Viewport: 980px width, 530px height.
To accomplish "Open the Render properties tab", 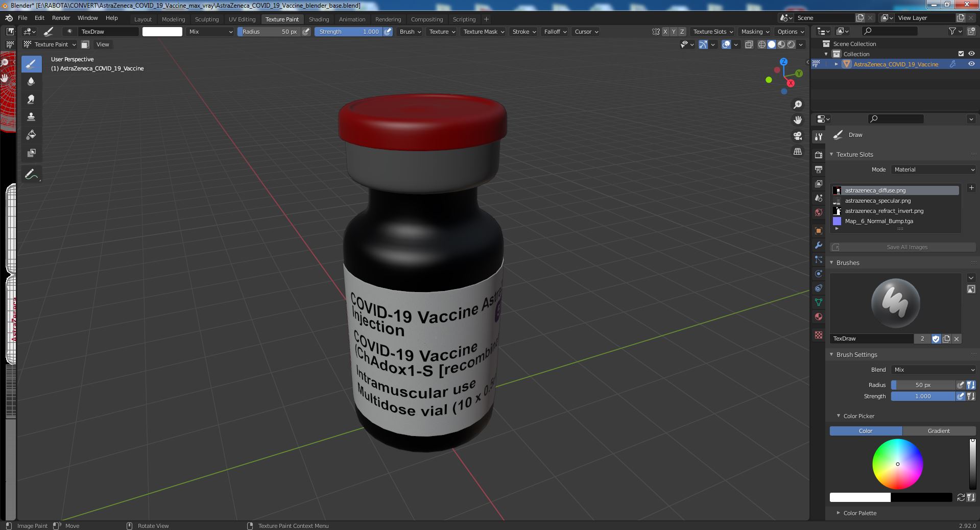I will (x=819, y=155).
